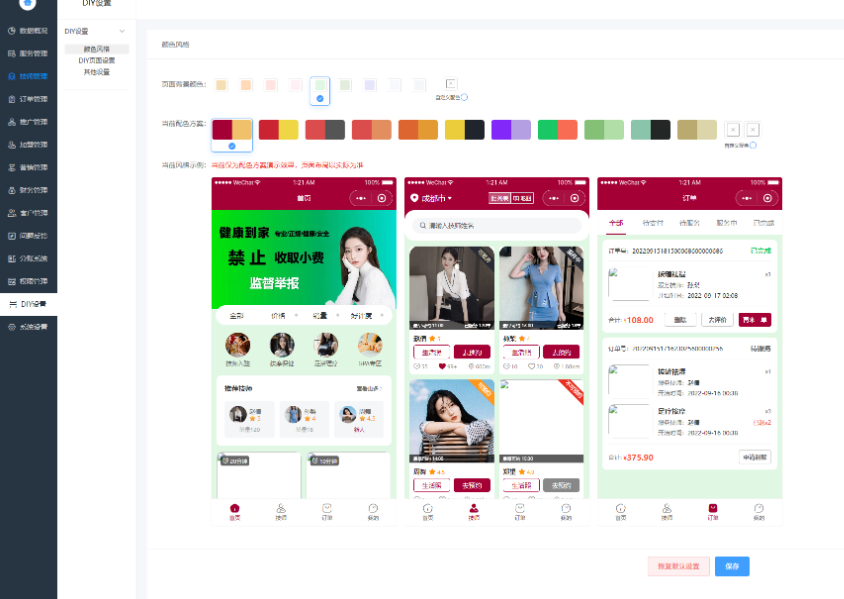This screenshot has height=599, width=844.
Task: Click location pin icon beside 成都市
Action: (x=414, y=198)
